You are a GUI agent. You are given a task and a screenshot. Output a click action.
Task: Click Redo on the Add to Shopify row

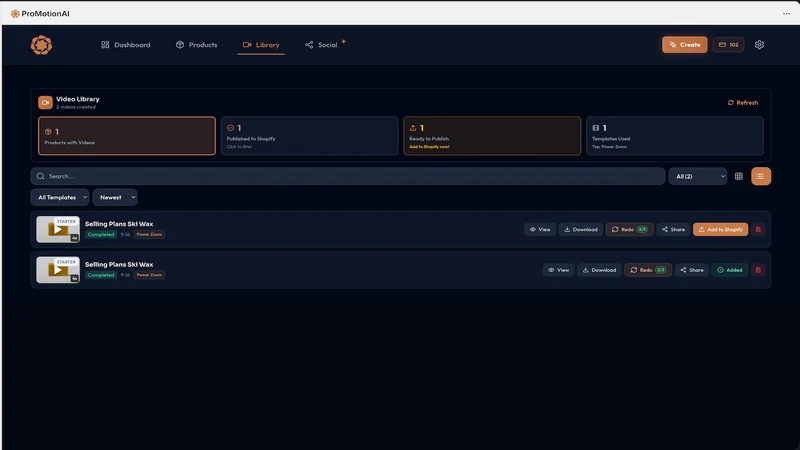[x=629, y=230]
